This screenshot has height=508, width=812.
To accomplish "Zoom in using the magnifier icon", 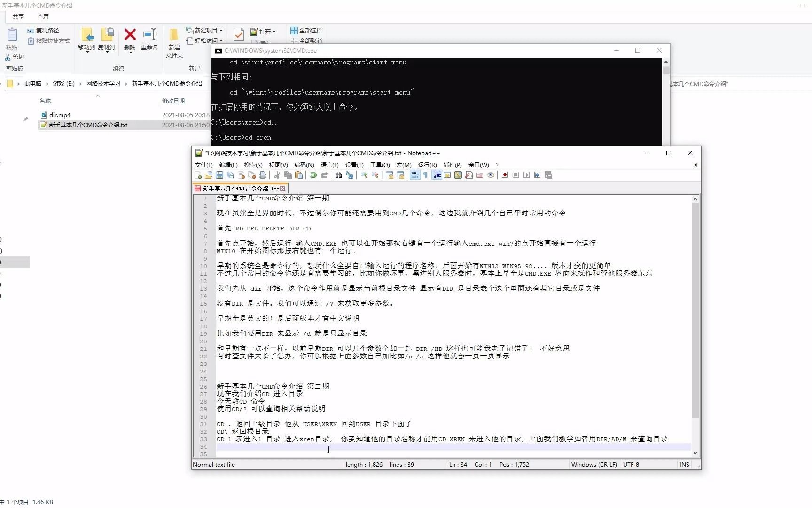I will click(x=363, y=175).
